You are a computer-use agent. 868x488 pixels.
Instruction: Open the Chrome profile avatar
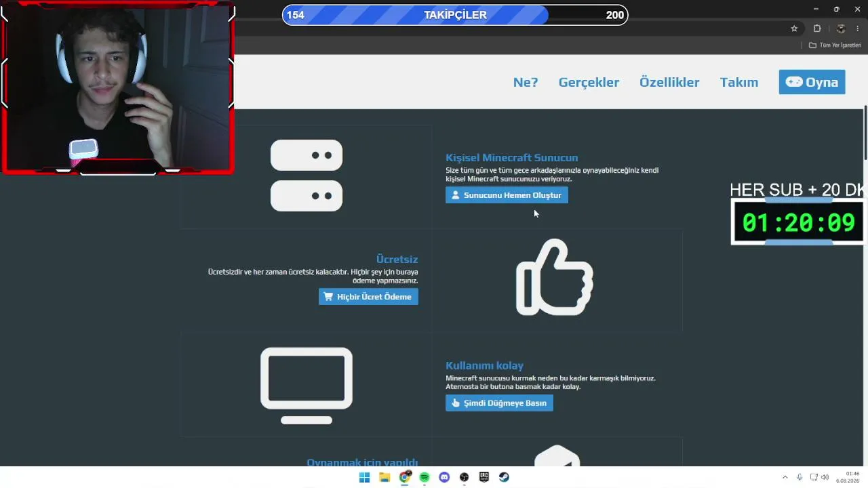841,28
